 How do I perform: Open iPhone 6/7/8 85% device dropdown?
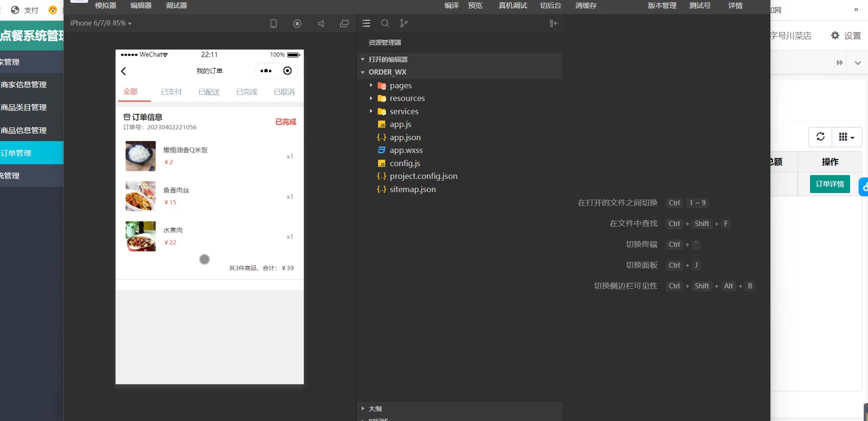pos(100,23)
